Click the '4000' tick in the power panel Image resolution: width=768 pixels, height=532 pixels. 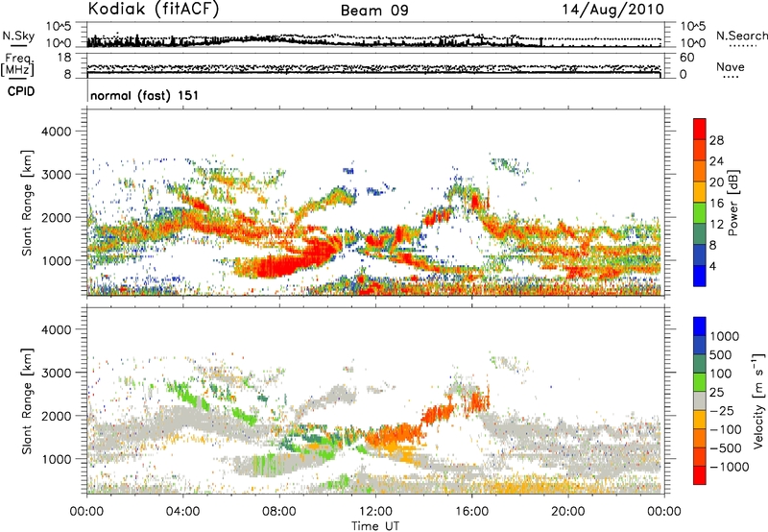56,132
